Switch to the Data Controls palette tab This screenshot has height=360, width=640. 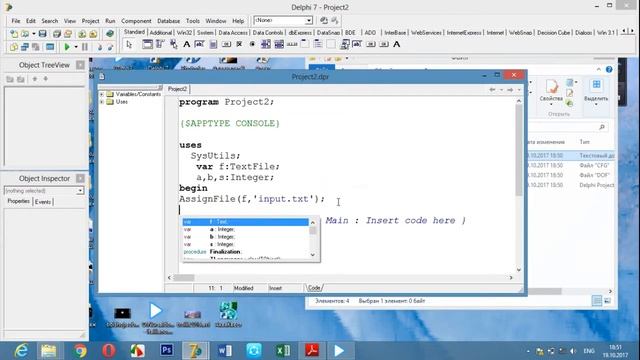point(268,33)
